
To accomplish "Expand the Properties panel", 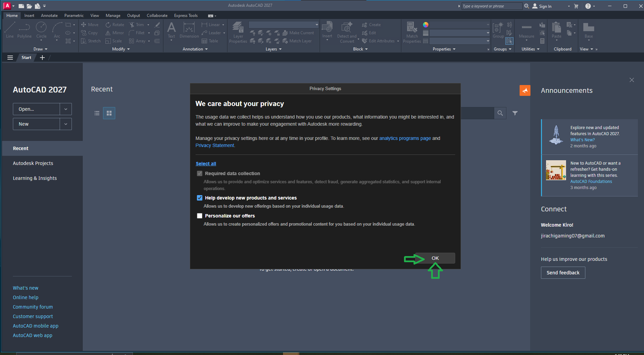I will (x=444, y=49).
